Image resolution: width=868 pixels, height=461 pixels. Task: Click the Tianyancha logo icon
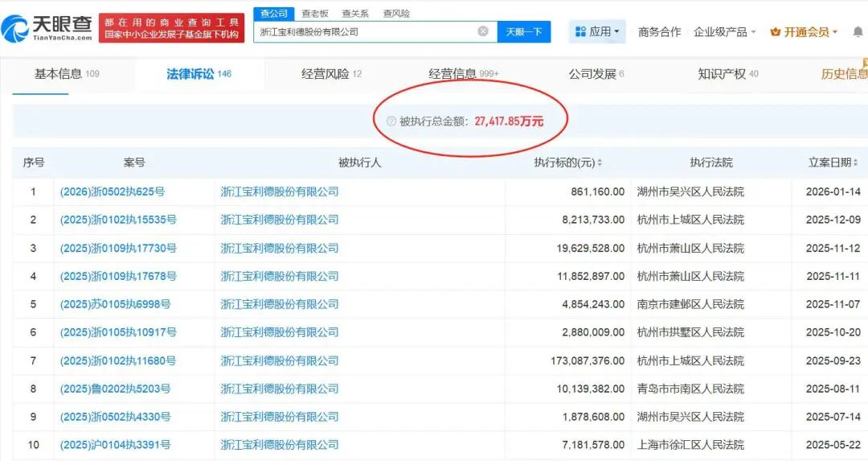coord(15,28)
